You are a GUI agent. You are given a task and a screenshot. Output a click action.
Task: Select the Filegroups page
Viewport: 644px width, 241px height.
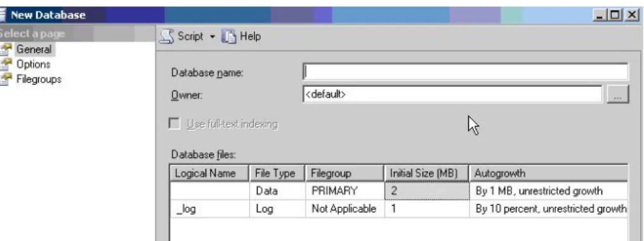coord(39,79)
